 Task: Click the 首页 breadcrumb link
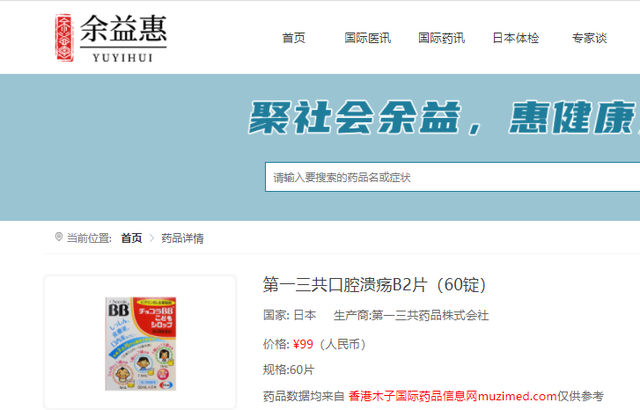click(131, 238)
